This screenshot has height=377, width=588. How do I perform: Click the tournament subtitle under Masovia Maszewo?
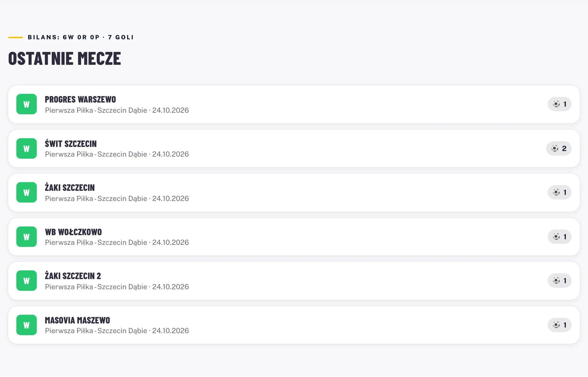tap(117, 331)
